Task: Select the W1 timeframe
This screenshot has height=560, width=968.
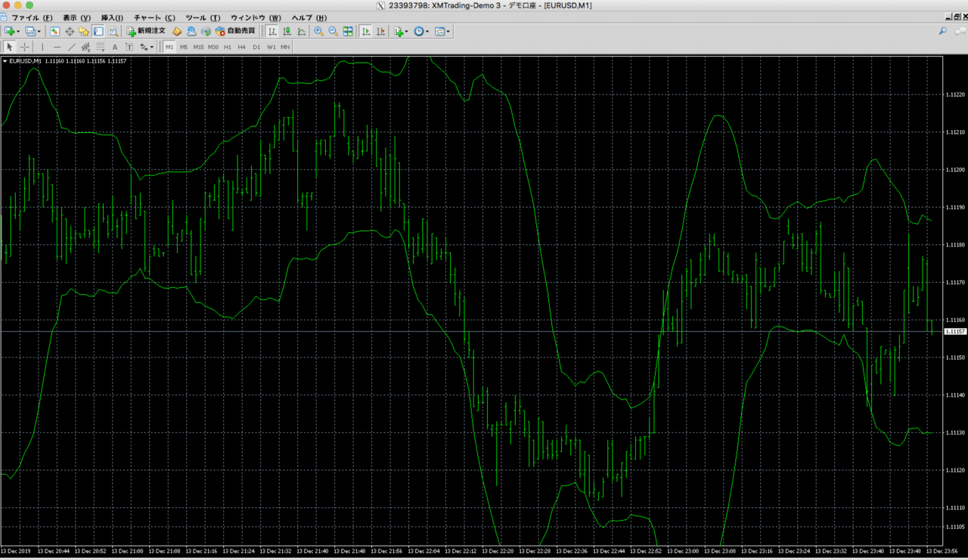Action: tap(271, 47)
